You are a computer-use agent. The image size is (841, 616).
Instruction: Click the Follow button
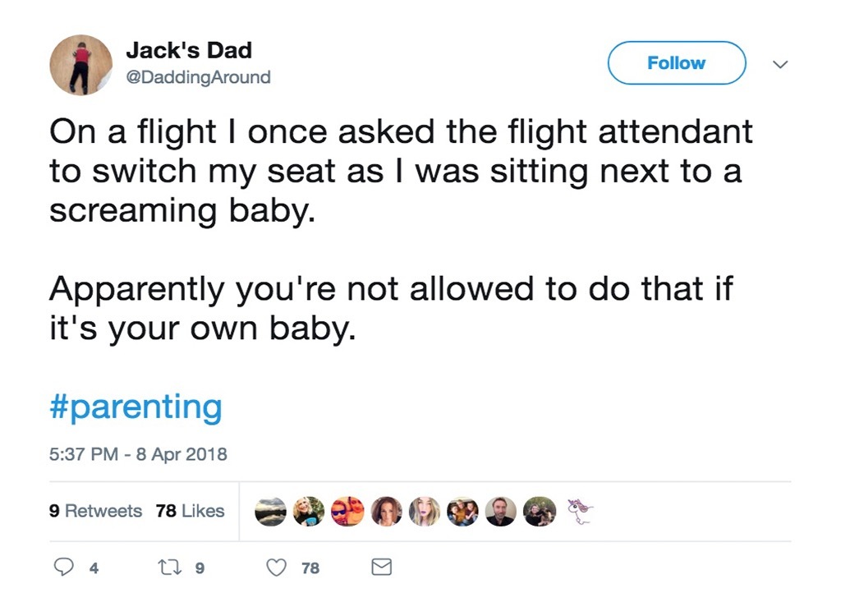[676, 62]
